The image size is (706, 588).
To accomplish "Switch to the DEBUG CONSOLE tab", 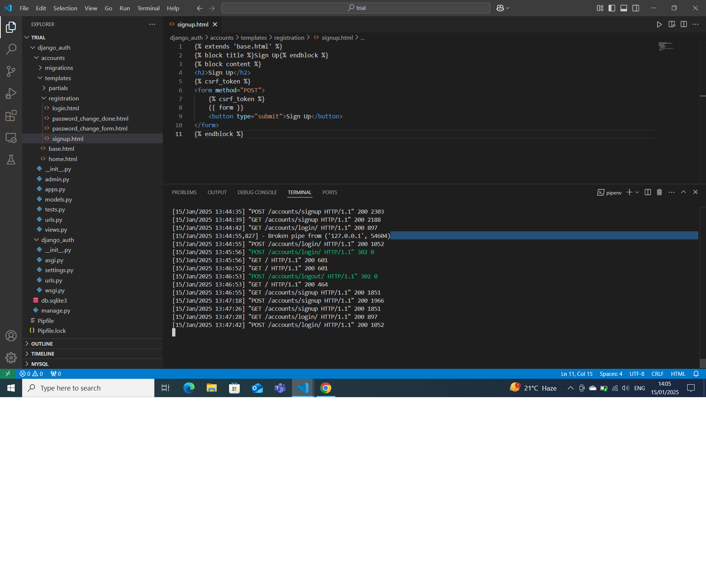I will tap(257, 192).
